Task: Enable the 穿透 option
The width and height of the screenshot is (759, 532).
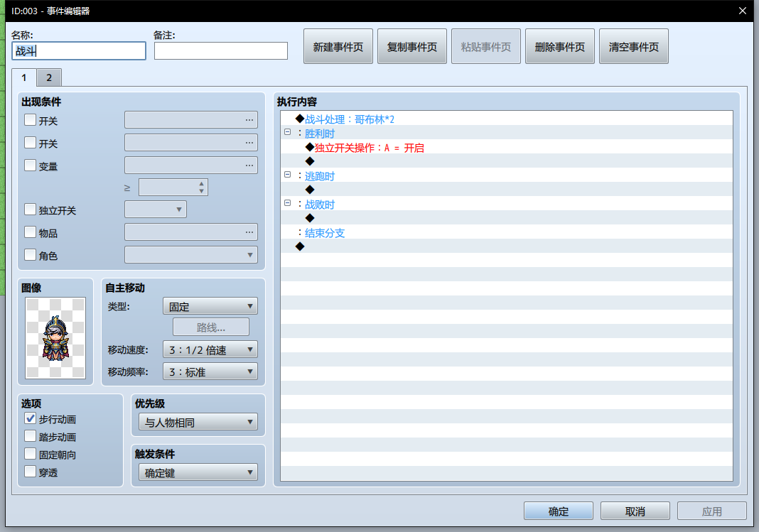Action: tap(30, 472)
